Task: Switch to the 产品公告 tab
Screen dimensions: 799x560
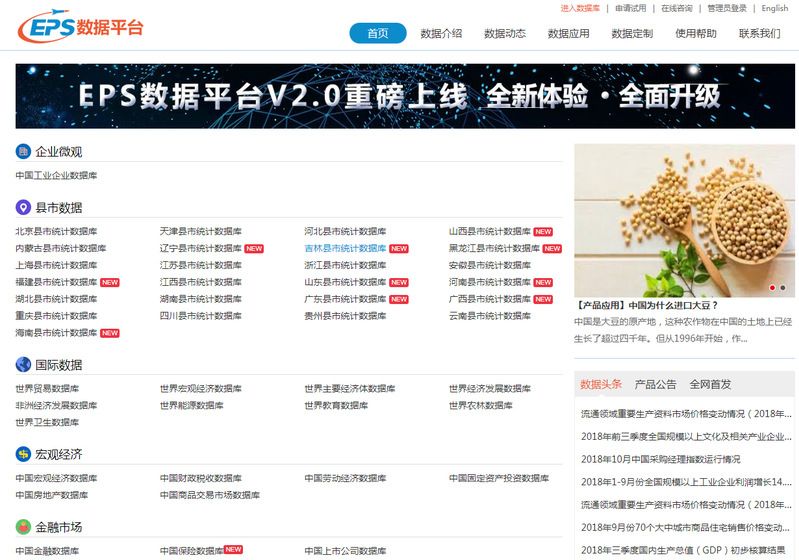Action: point(655,384)
